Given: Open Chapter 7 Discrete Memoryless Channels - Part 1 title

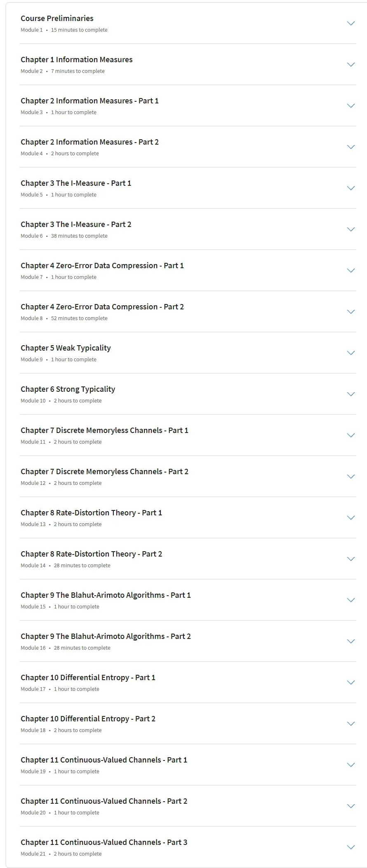Looking at the screenshot, I should click(104, 430).
